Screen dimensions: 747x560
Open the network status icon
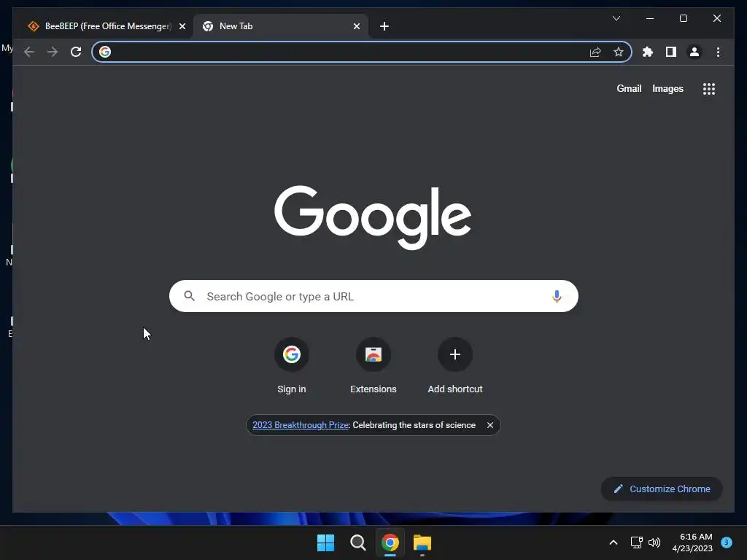coord(636,542)
